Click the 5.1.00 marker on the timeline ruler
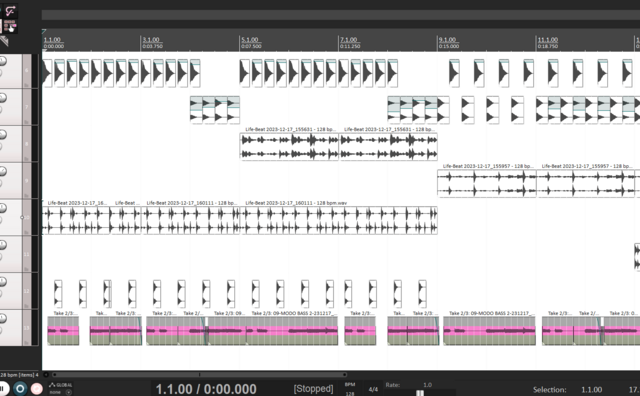The image size is (640, 396). point(250,40)
